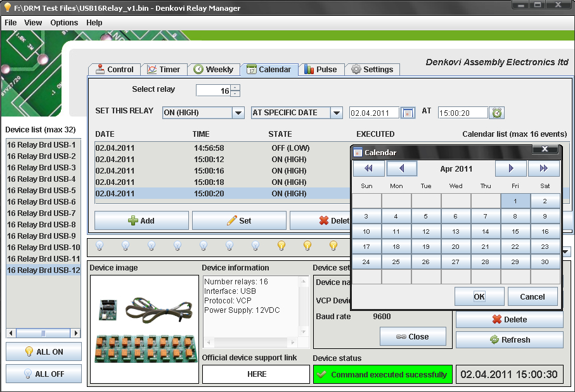The height and width of the screenshot is (392, 575).
Task: Select the 15:00:12 ON (HIGH) event row
Action: point(223,160)
